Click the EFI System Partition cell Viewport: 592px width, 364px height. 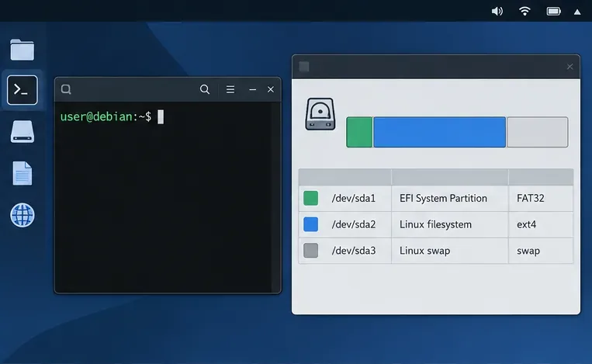(450, 198)
